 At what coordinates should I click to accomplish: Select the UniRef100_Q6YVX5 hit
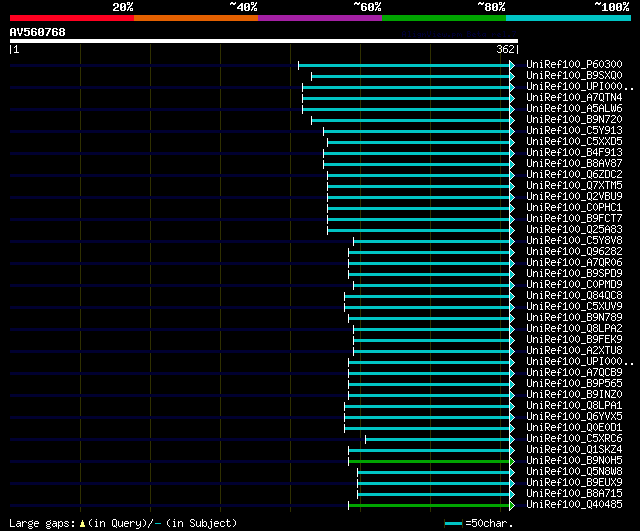pos(574,417)
